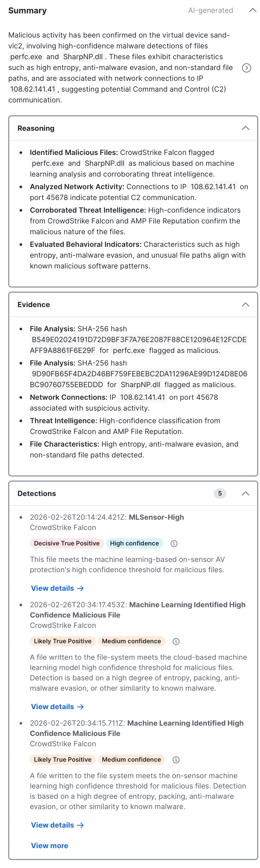Screen dimensions: 260x868
Task: Click the Decisive True Positive badge
Action: [67, 543]
